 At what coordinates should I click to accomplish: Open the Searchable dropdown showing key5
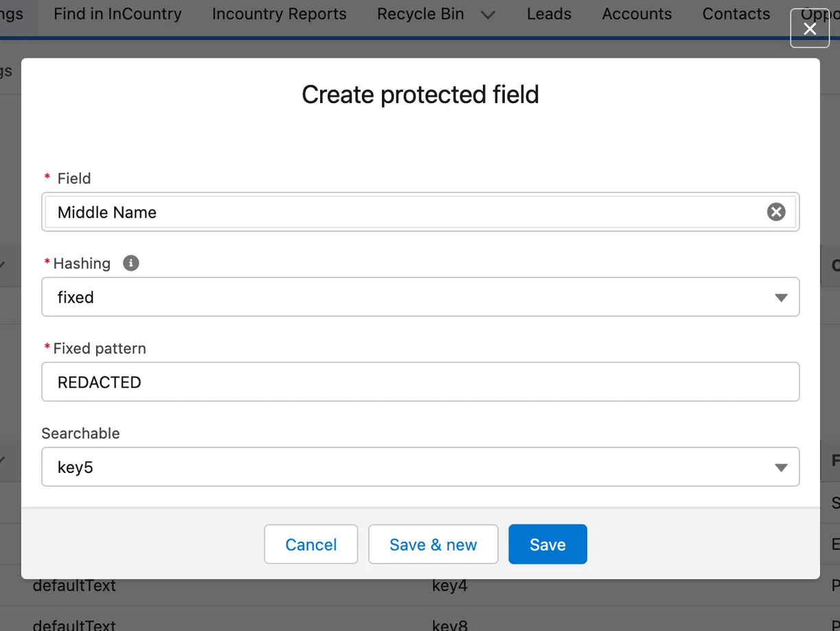point(420,467)
